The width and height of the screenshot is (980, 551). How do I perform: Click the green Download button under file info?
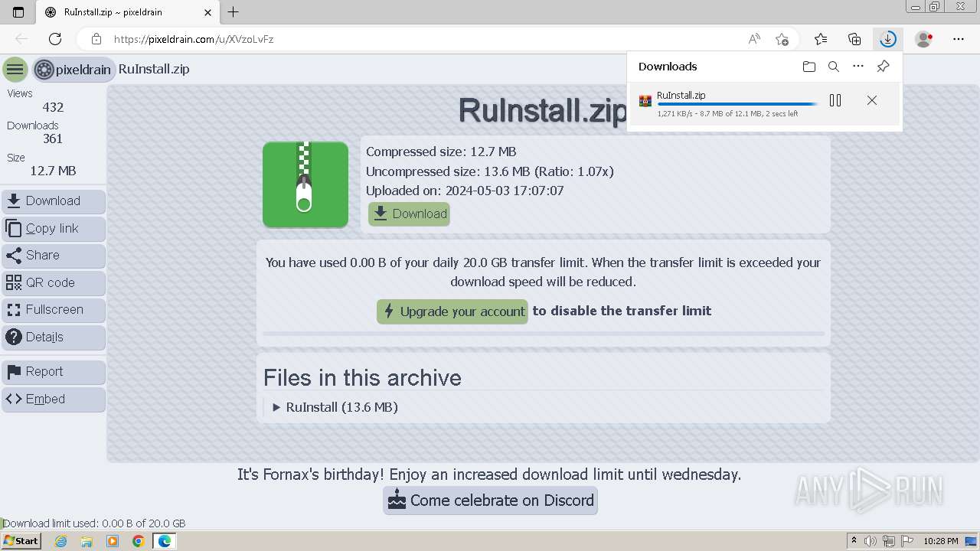pyautogui.click(x=409, y=214)
